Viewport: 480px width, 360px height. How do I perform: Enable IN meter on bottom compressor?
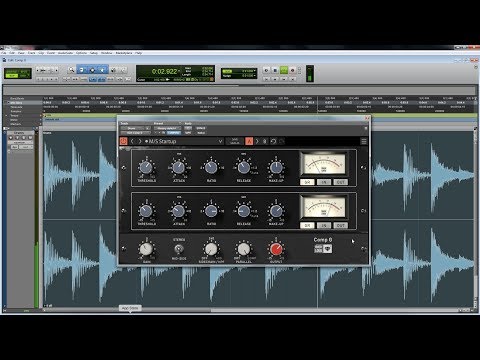pyautogui.click(x=324, y=225)
